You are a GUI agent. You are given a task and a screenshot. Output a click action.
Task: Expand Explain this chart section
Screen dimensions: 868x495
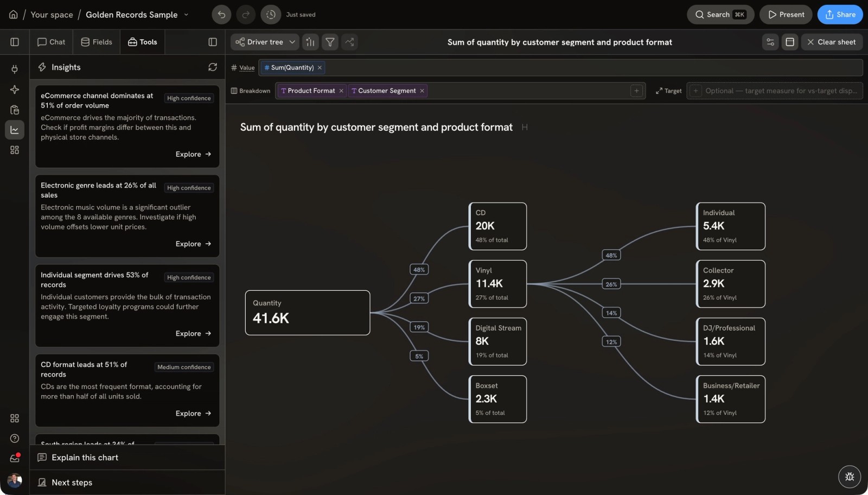(x=127, y=458)
